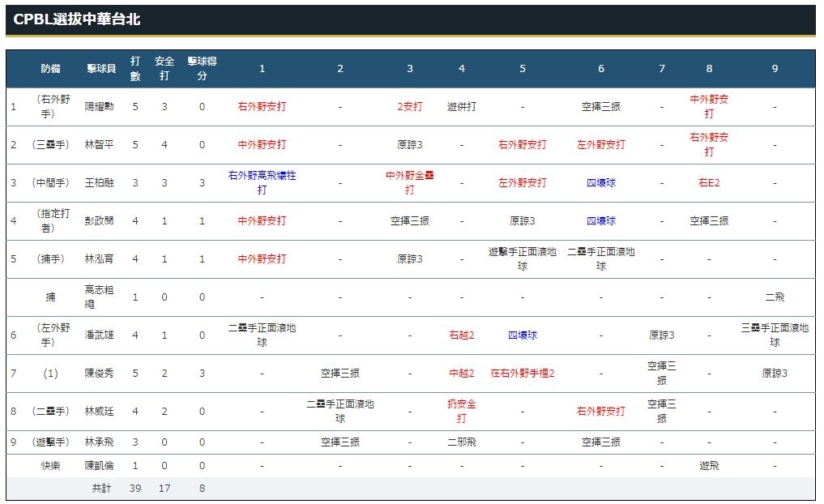Click the '擊球員' column header
Screen dimensions: 824x504
(101, 68)
